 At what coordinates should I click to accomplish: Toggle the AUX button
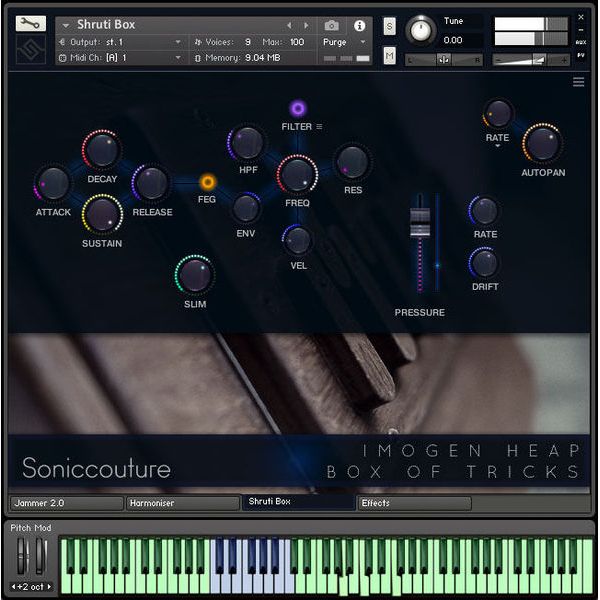coord(580,42)
